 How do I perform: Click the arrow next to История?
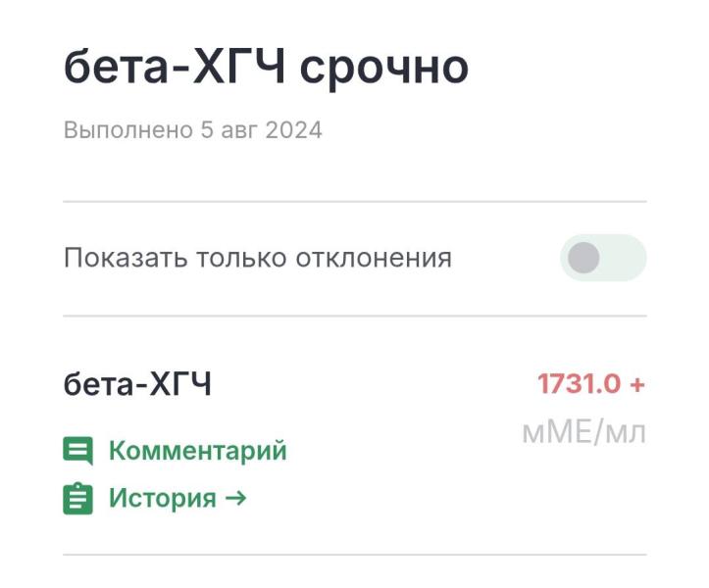[235, 498]
